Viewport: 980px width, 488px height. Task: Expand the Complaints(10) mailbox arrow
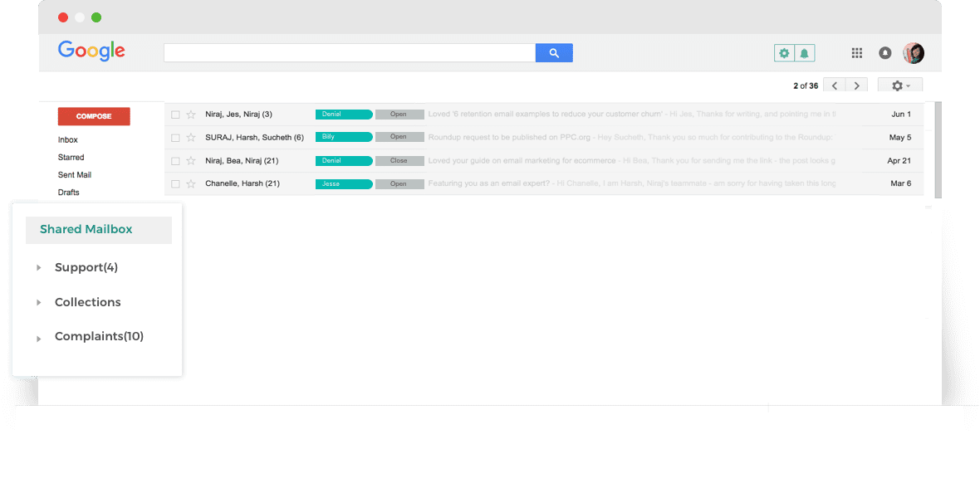click(x=39, y=339)
